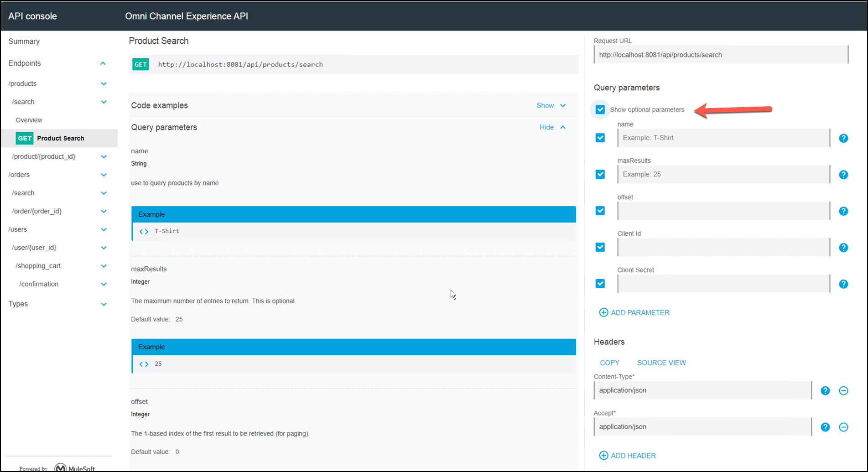Viewport: 868px width, 472px height.
Task: Expand the /confirmation chevron
Action: pyautogui.click(x=104, y=285)
